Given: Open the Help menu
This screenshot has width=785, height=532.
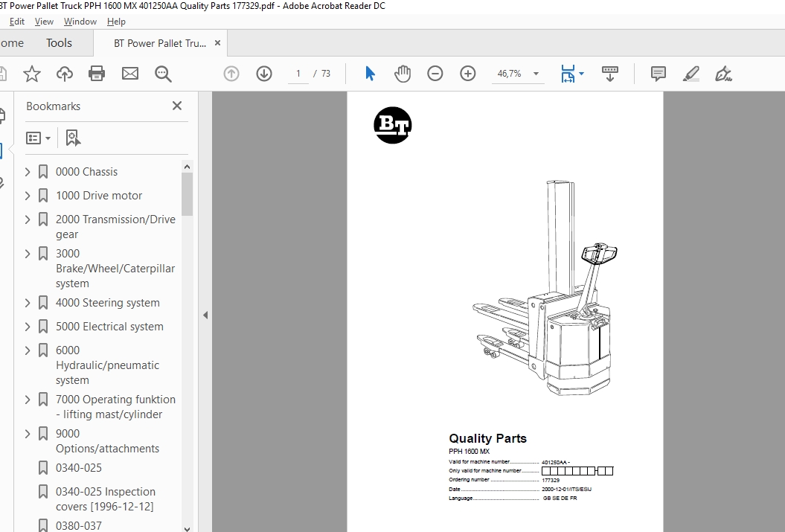Looking at the screenshot, I should [x=116, y=22].
